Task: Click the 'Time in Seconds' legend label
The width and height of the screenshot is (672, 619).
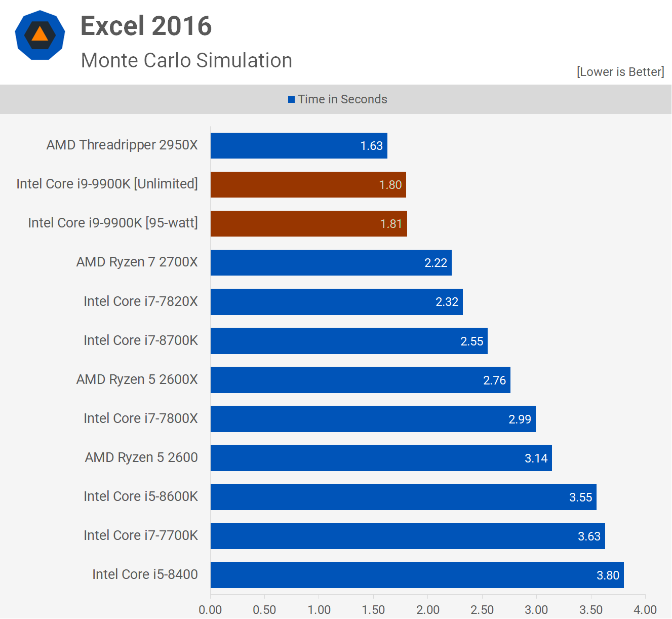Action: [x=342, y=99]
